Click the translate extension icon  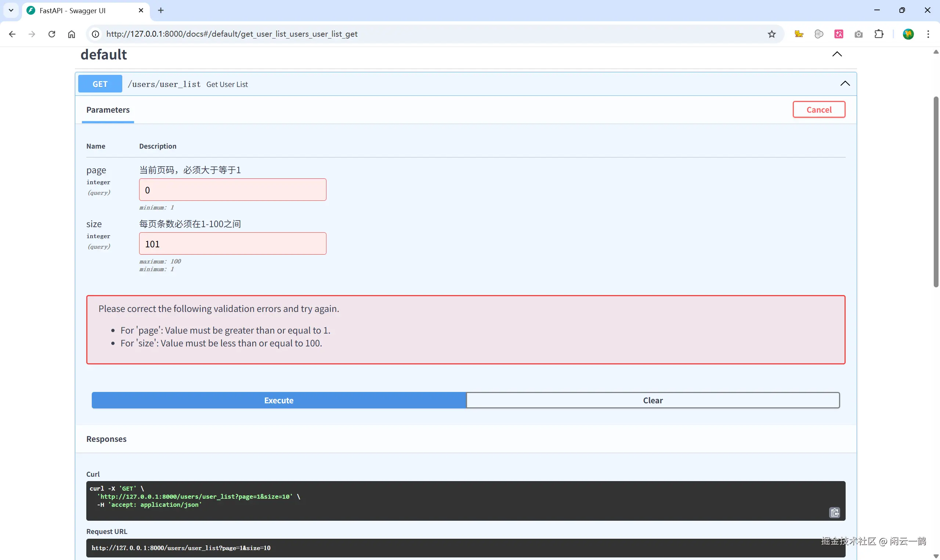click(838, 34)
